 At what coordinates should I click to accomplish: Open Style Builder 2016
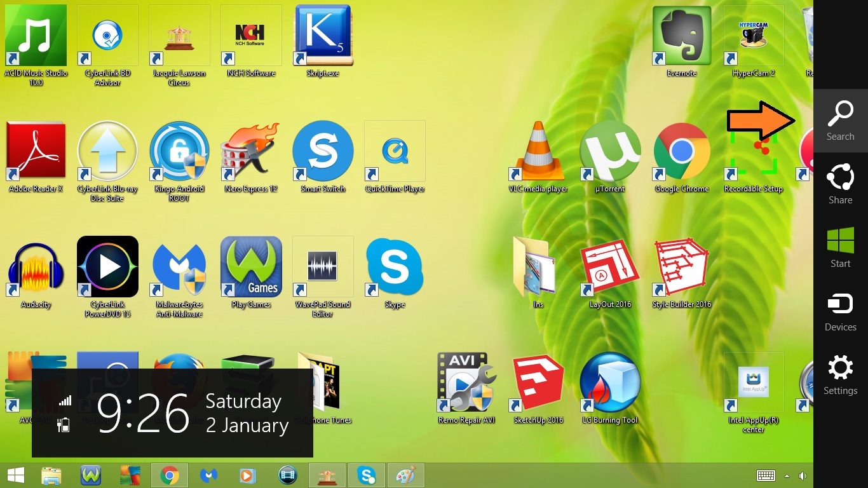[x=682, y=267]
